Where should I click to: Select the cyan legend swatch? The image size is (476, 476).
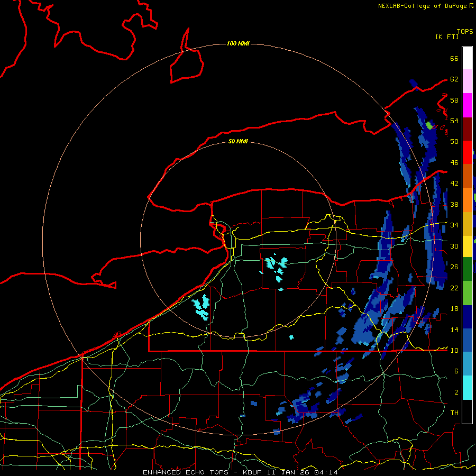click(x=467, y=388)
